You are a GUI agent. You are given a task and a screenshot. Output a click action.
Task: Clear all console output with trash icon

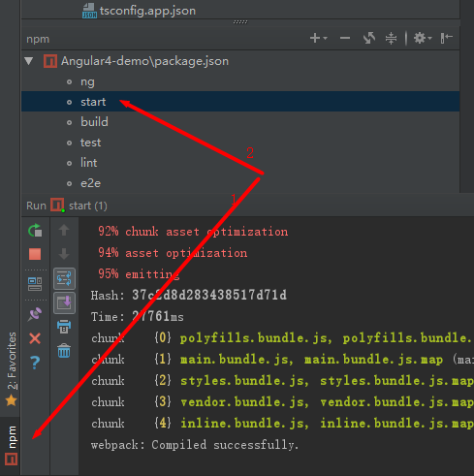(64, 351)
